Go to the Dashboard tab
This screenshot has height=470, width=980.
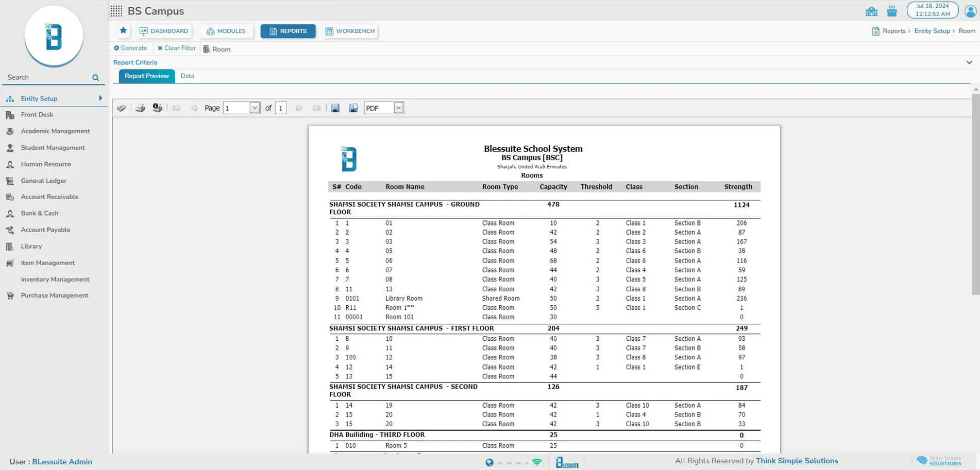coord(164,31)
